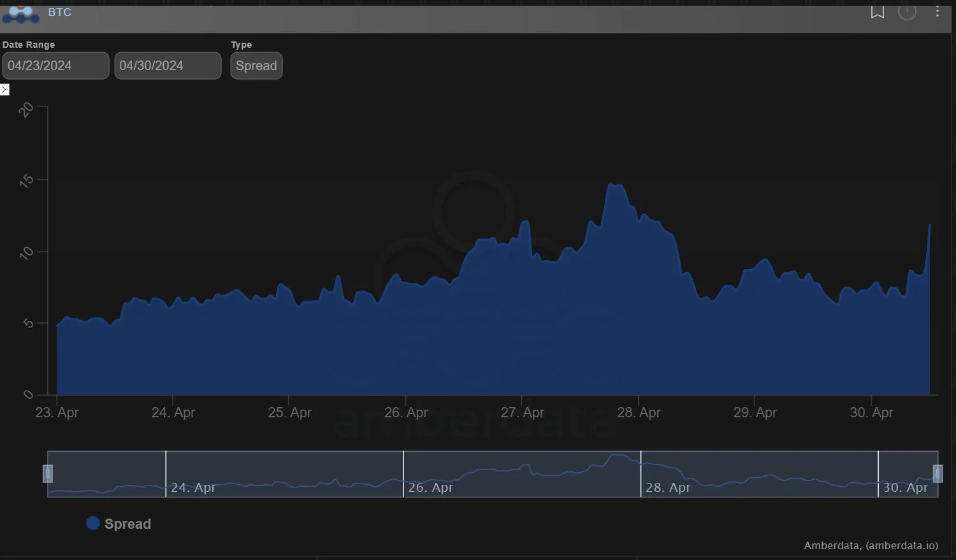
Task: Grab the right navigator range handle
Action: (938, 473)
